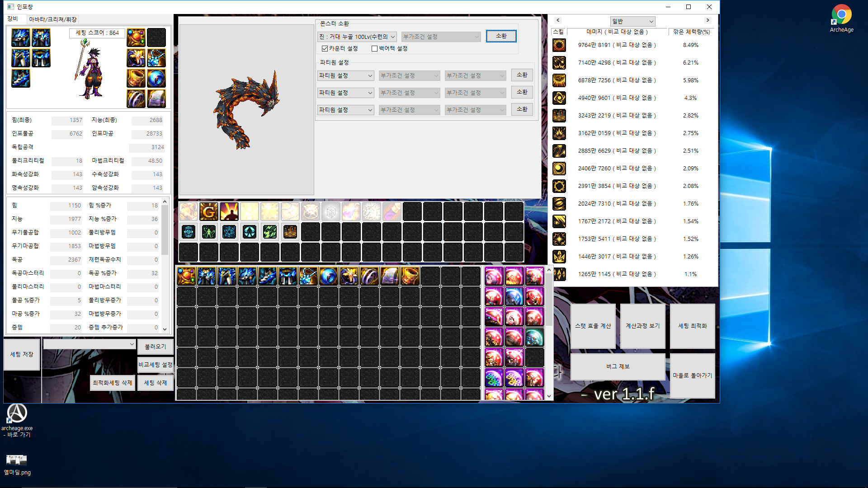The image size is (868, 488).
Task: Select the equipped blue shoes icon
Action: [x=21, y=78]
